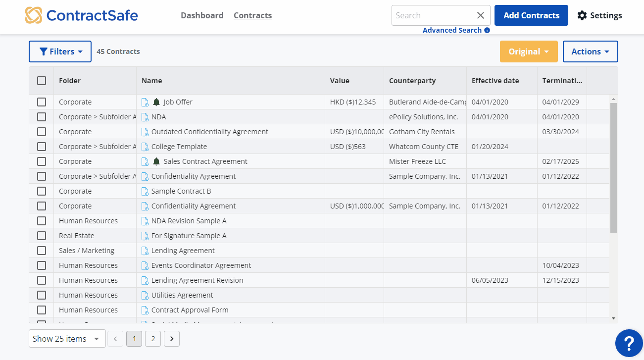Click the Add Contracts button
Viewport: 644px width, 360px height.
[531, 15]
